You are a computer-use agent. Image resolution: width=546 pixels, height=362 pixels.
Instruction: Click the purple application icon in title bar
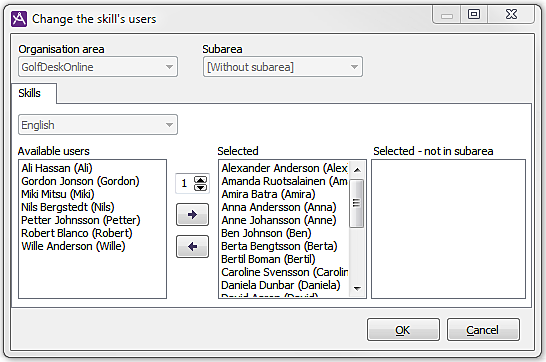pyautogui.click(x=19, y=19)
